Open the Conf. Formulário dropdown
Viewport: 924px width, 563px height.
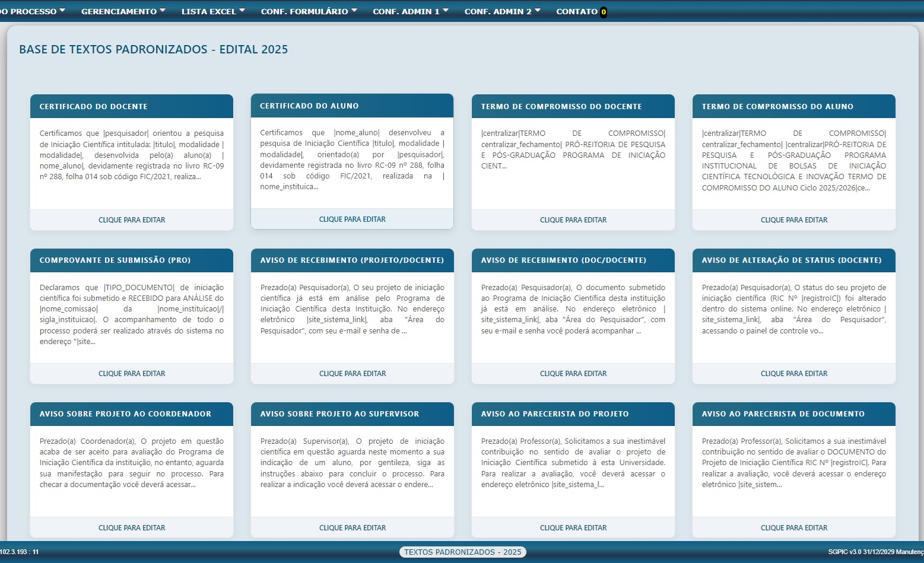point(309,11)
